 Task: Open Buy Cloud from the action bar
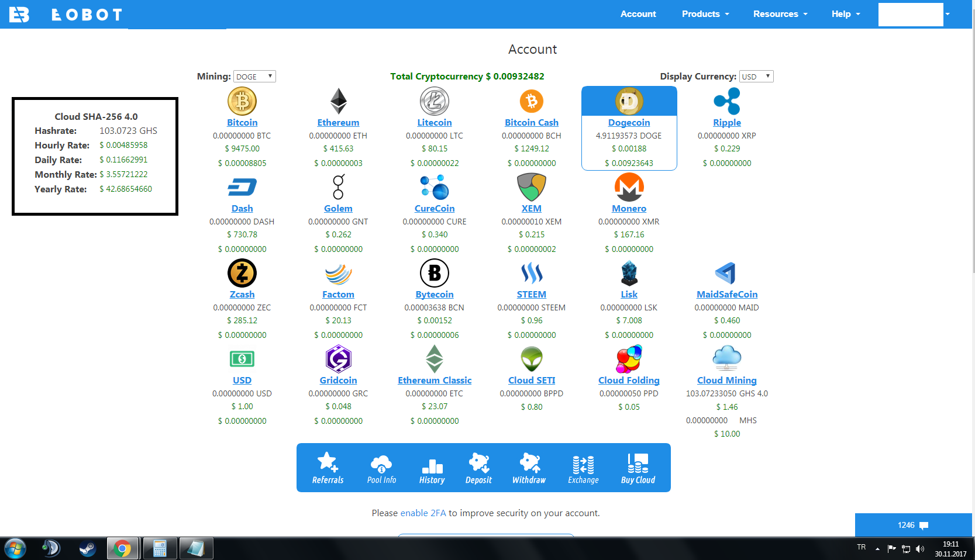pos(638,468)
